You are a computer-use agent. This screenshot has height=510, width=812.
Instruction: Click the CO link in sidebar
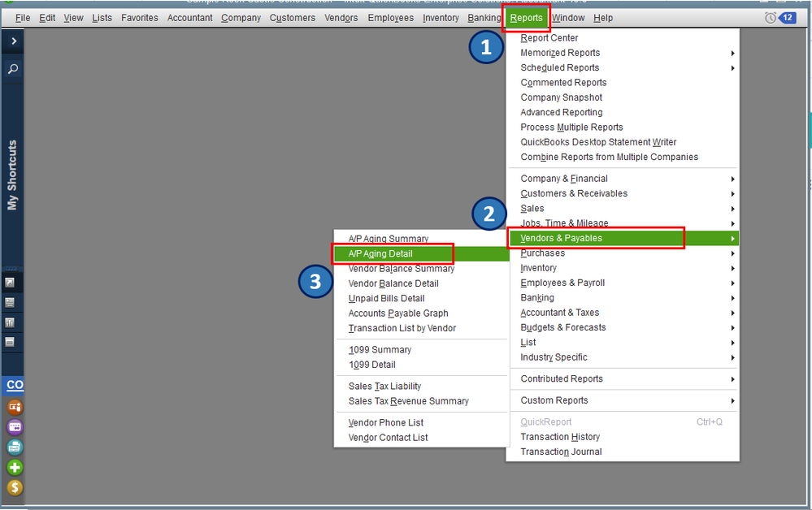tap(15, 385)
